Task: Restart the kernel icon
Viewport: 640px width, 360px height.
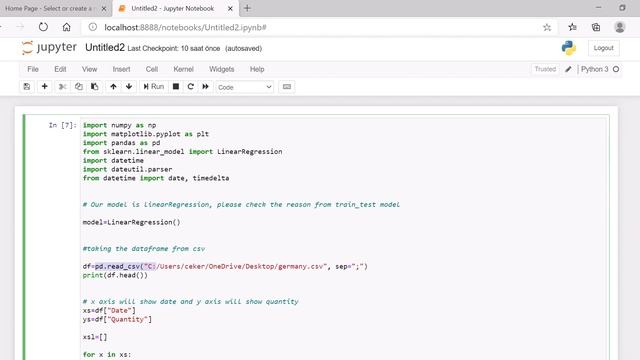Action: [x=191, y=87]
